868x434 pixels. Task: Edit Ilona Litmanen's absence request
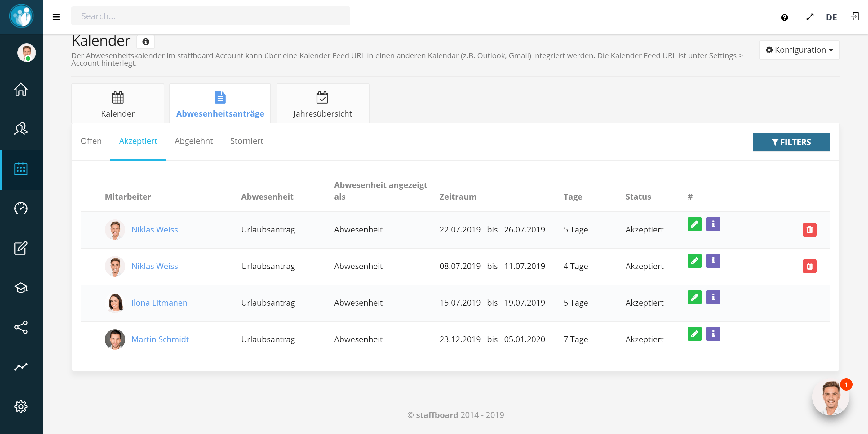tap(694, 297)
